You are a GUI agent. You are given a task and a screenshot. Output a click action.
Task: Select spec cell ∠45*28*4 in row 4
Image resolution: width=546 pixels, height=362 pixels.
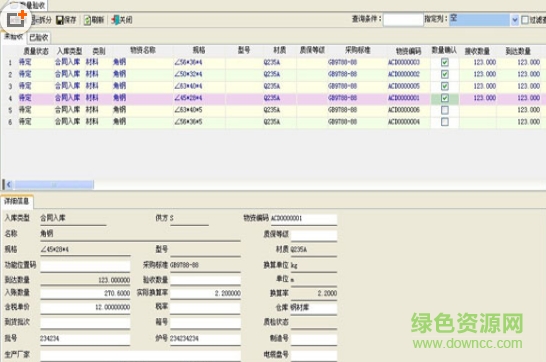[199, 98]
